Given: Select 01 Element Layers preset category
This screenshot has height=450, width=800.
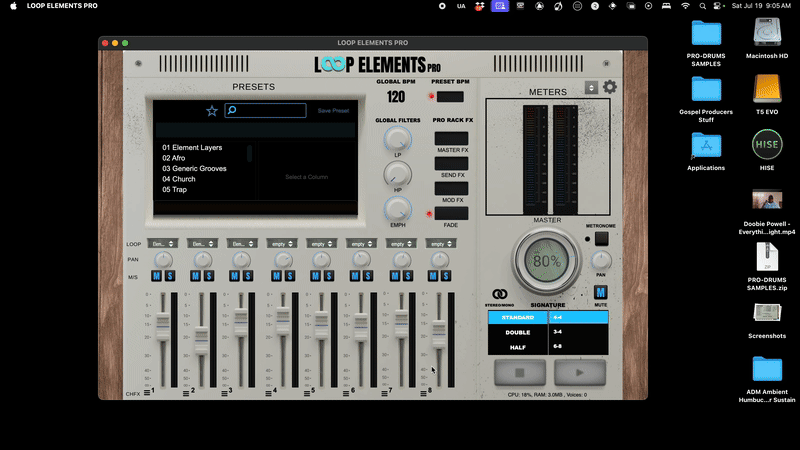Looking at the screenshot, I should tap(192, 147).
